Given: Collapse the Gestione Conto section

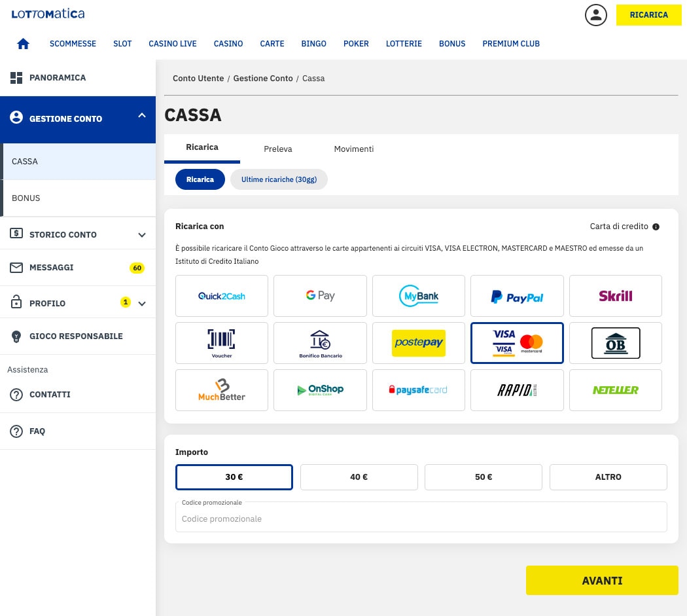Looking at the screenshot, I should pyautogui.click(x=142, y=116).
